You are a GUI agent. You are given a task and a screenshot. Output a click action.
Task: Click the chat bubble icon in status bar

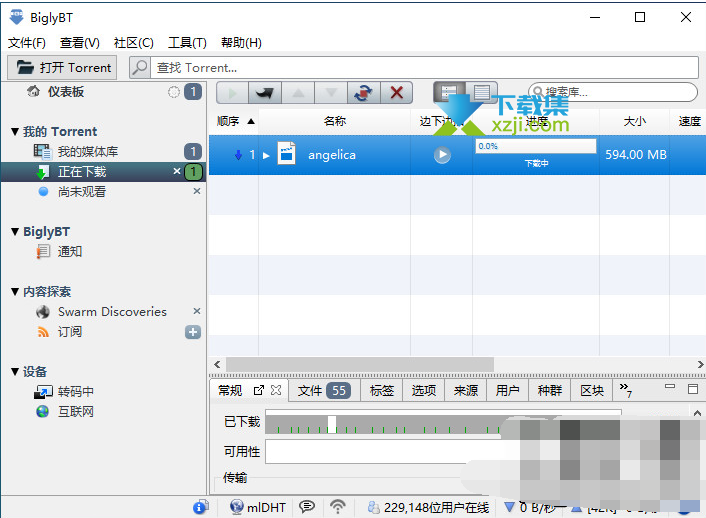pyautogui.click(x=307, y=507)
